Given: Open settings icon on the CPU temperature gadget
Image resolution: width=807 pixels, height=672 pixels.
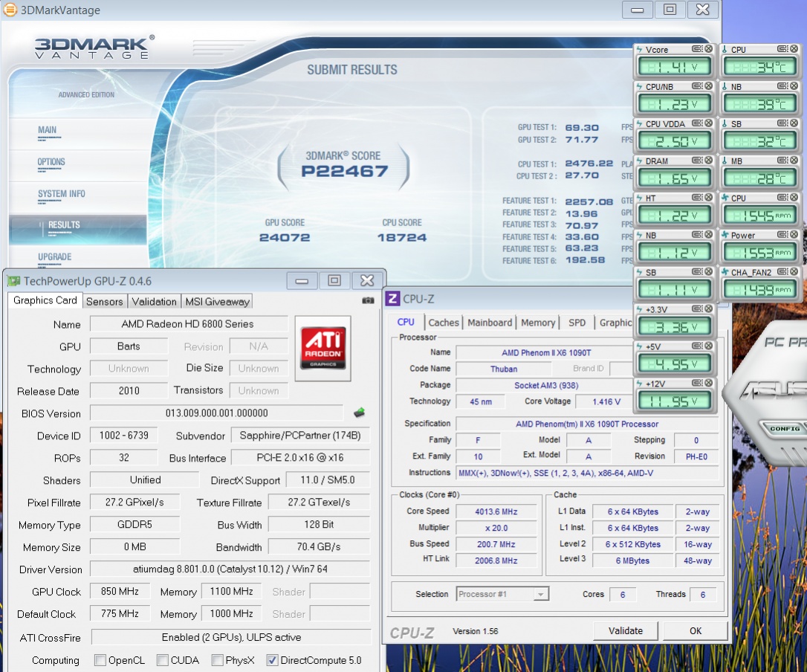Looking at the screenshot, I should [x=782, y=49].
